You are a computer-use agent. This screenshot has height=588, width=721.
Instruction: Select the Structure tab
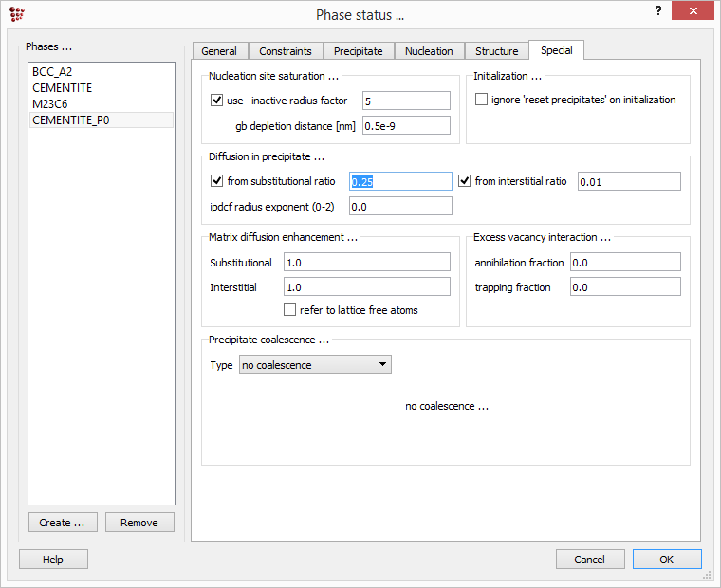tap(496, 51)
